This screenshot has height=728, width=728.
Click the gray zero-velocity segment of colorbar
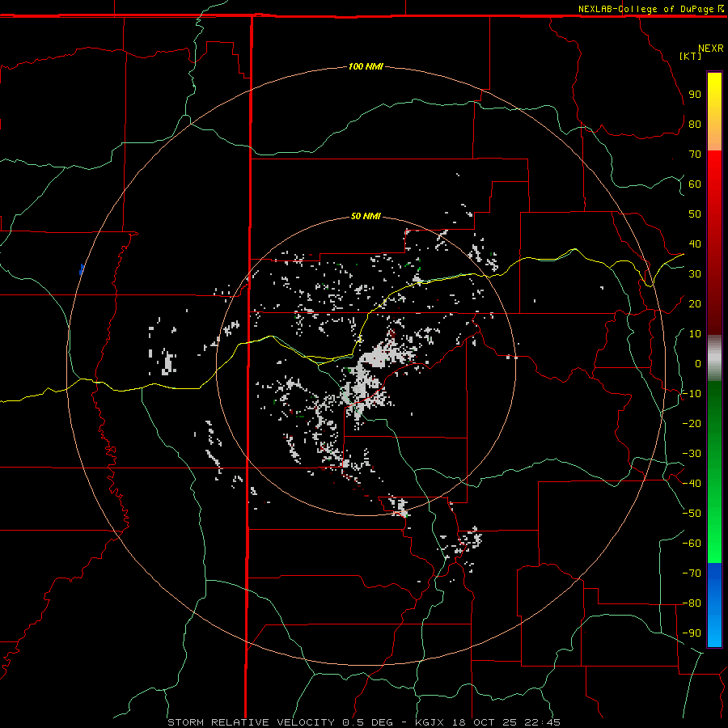tap(714, 358)
